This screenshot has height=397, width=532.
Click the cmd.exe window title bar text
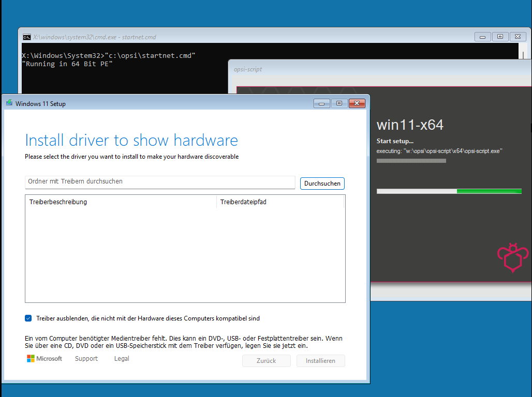tap(94, 37)
